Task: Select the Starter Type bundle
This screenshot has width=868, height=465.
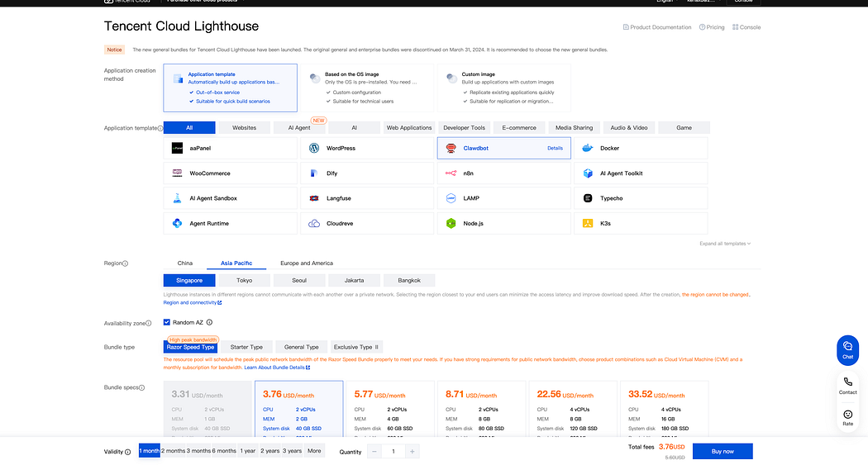Action: 246,347
